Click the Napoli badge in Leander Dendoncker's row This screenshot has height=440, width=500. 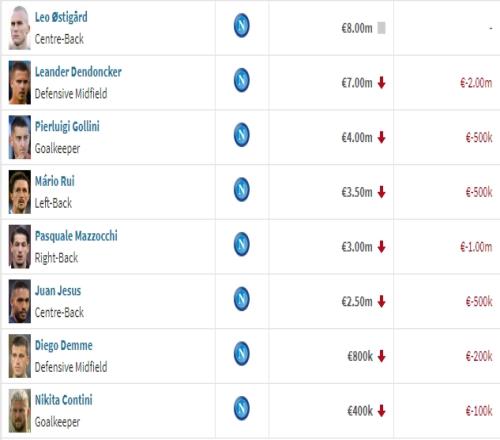(242, 80)
